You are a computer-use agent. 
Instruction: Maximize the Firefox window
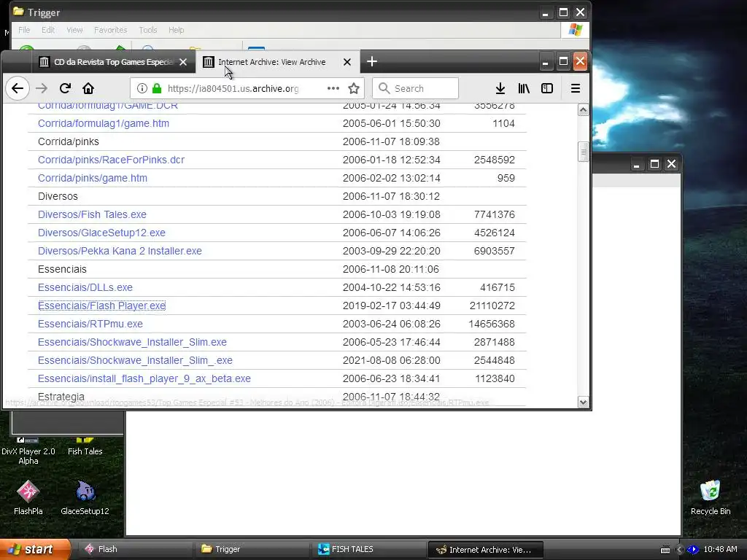563,61
